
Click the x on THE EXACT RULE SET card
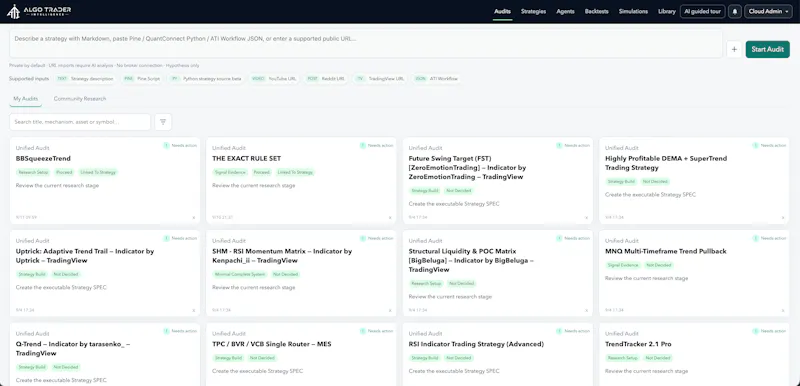point(390,218)
